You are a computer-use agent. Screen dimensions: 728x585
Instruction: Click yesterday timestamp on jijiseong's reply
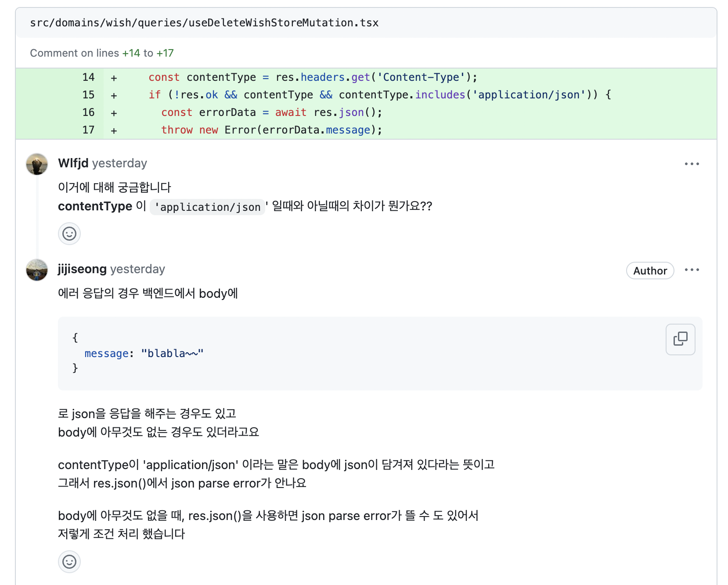tap(137, 269)
